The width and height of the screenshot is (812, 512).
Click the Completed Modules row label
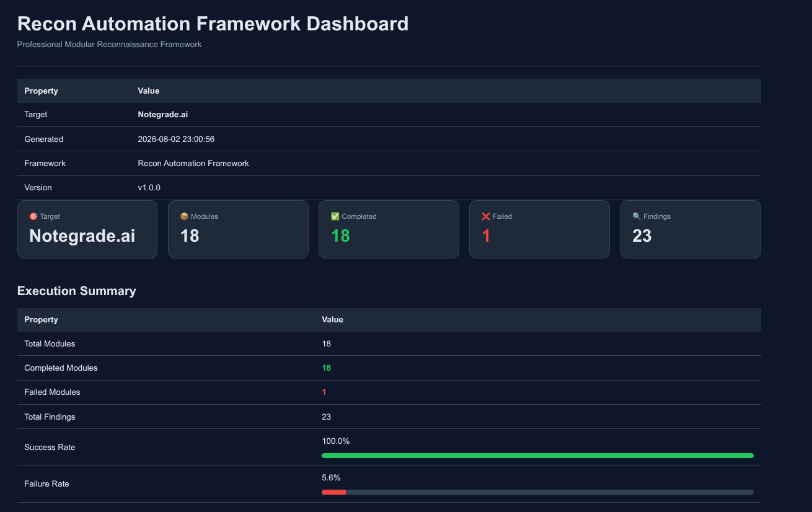pyautogui.click(x=61, y=368)
